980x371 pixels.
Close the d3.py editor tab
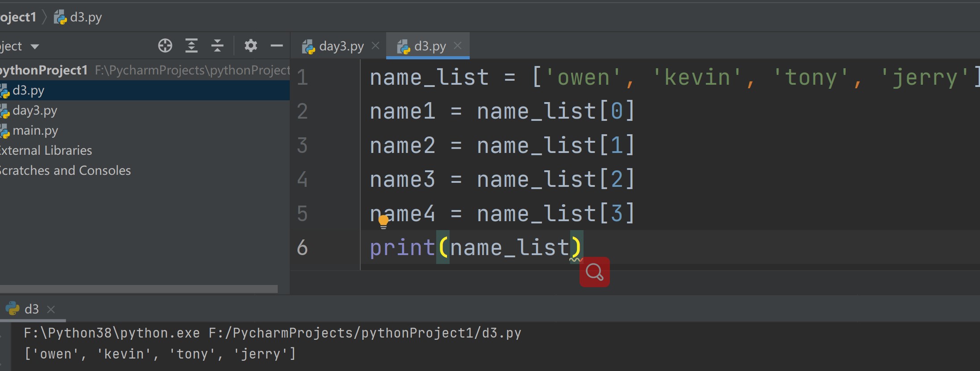(x=458, y=45)
